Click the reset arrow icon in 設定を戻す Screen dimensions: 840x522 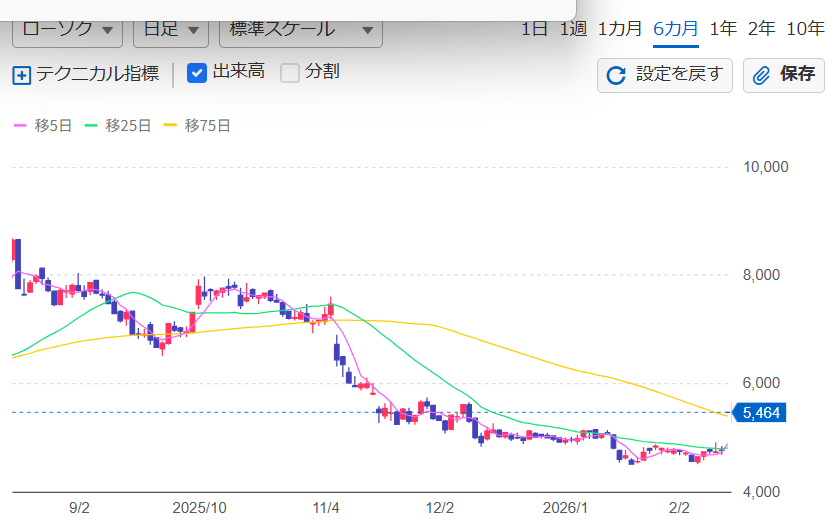[617, 75]
